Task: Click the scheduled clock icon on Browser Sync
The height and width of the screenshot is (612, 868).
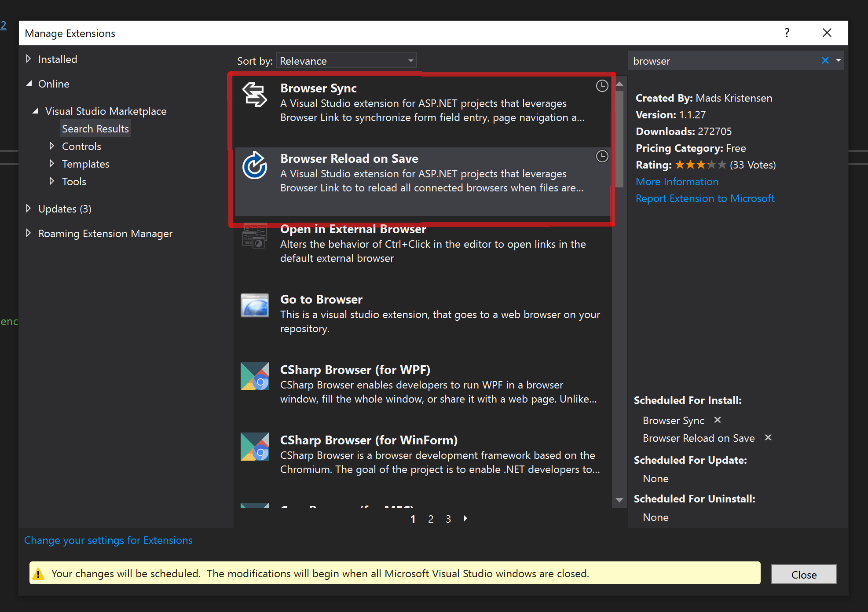Action: coord(602,86)
